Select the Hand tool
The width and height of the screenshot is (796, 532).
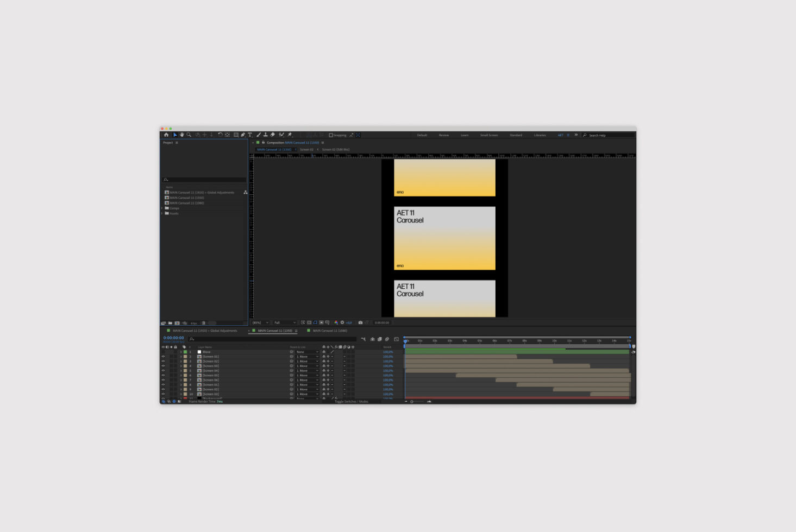(x=182, y=135)
